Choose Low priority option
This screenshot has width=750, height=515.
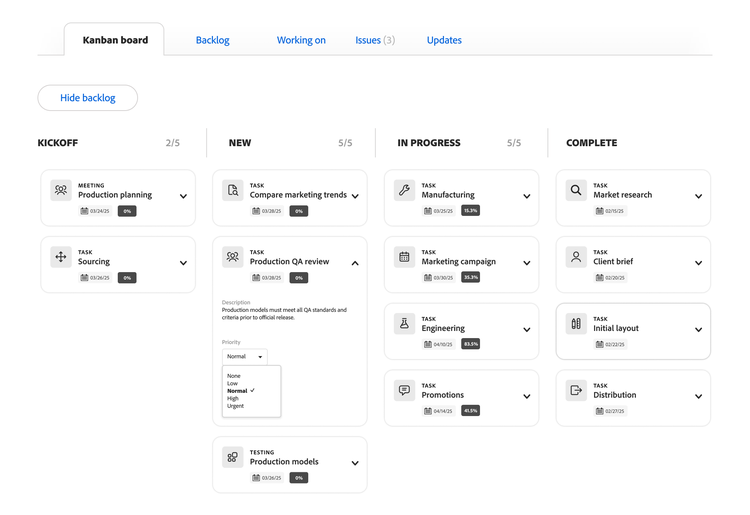tap(232, 384)
